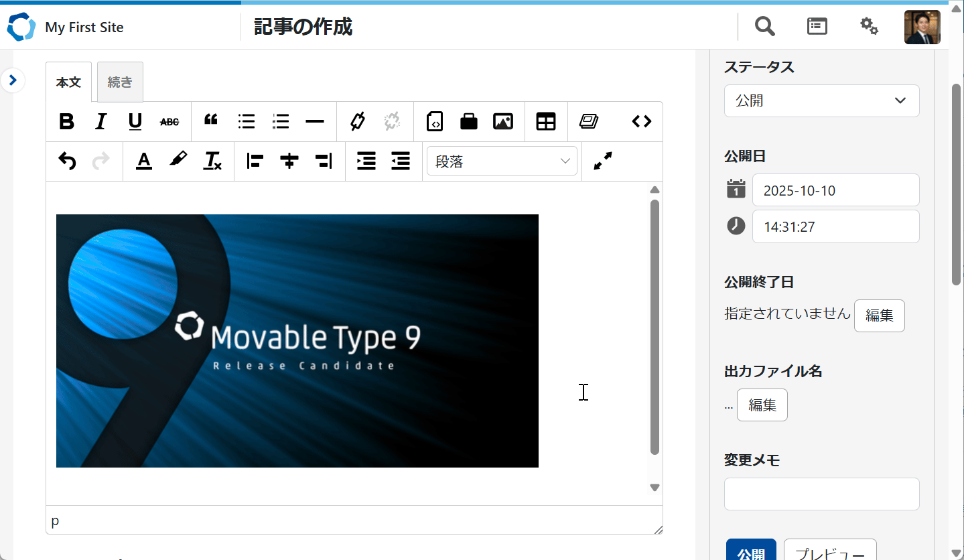Undo the last edit
964x560 pixels.
[67, 161]
